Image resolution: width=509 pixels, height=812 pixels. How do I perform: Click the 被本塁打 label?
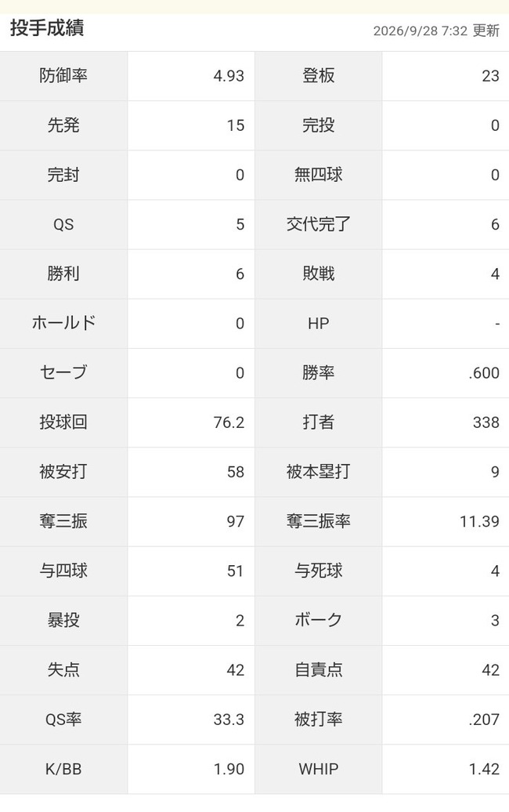point(319,472)
